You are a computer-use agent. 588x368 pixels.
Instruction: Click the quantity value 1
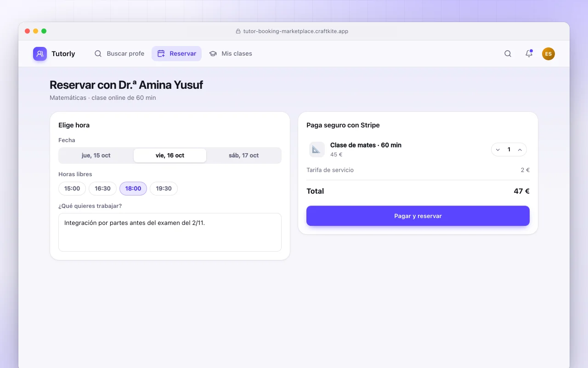pos(509,149)
